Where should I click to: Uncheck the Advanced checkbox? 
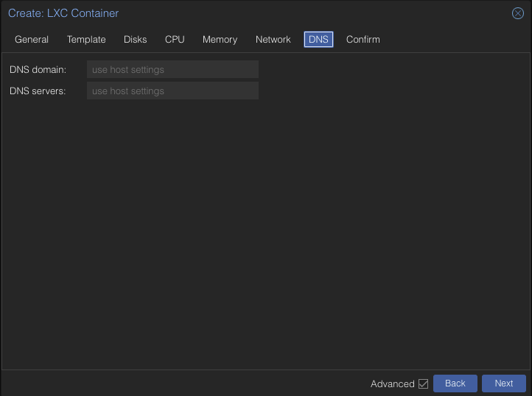coord(423,383)
